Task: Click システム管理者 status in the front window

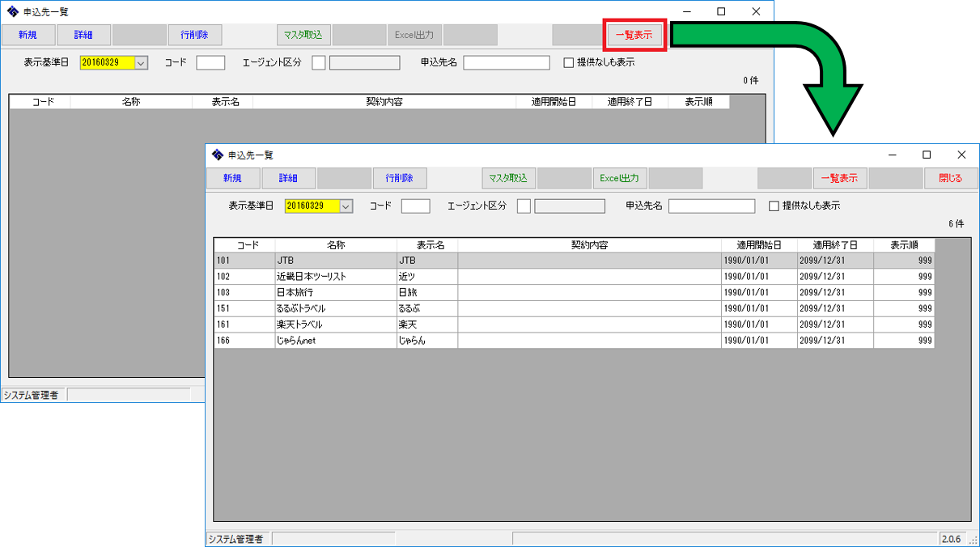Action: [235, 539]
